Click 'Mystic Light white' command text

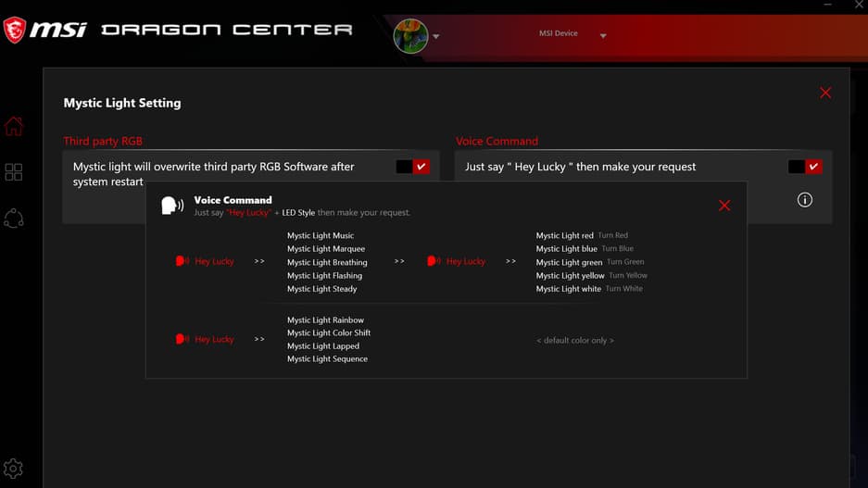(569, 289)
